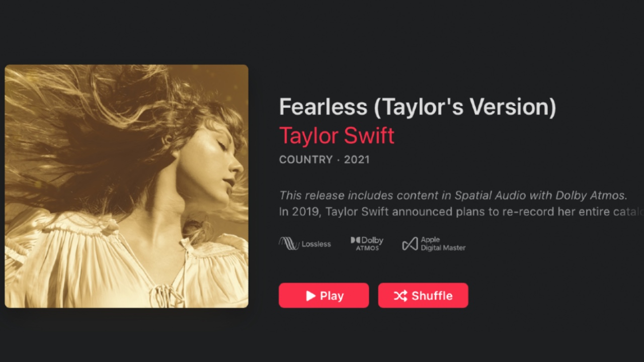Click the "Shuffle" word on the button
644x362 pixels.
[x=432, y=296]
